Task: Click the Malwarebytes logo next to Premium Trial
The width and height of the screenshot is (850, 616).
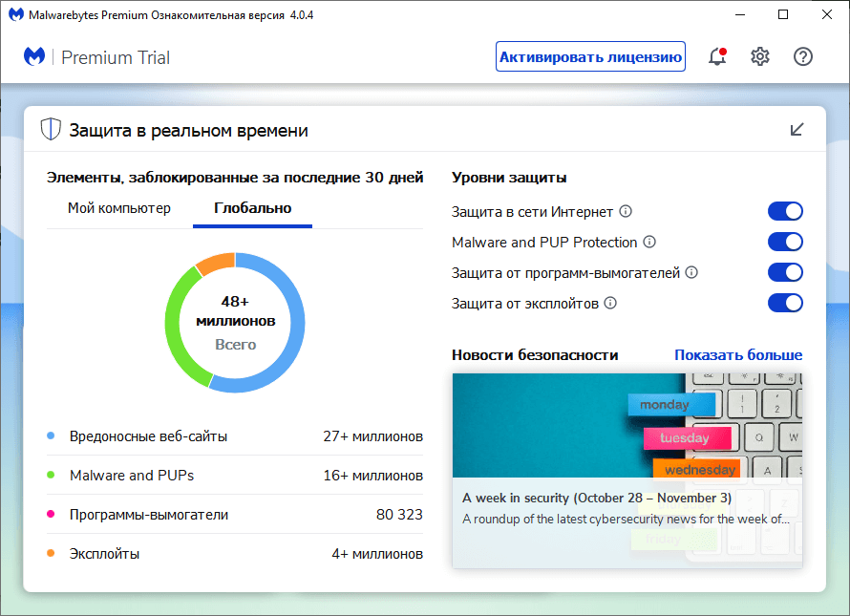Action: click(34, 56)
